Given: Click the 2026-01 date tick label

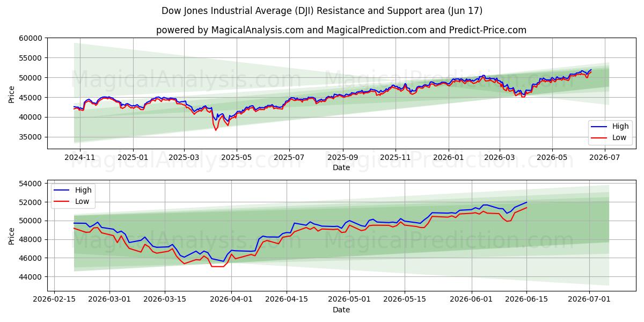Looking at the screenshot, I should [x=448, y=157].
